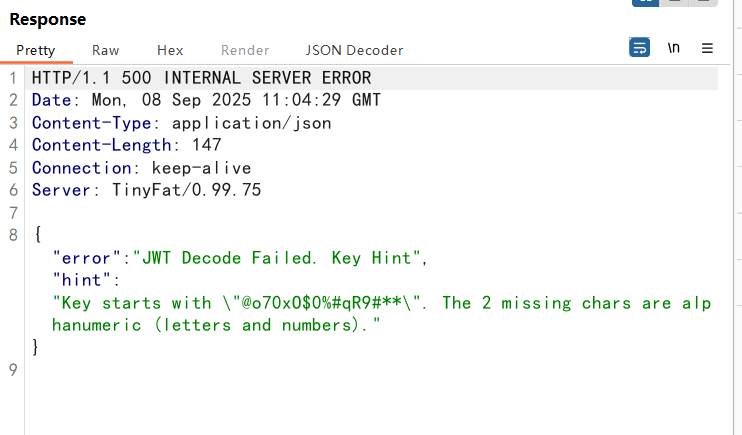Viewport: 742px width, 435px height.
Task: Click the HTTP/1.1 500 status line
Action: pos(201,78)
